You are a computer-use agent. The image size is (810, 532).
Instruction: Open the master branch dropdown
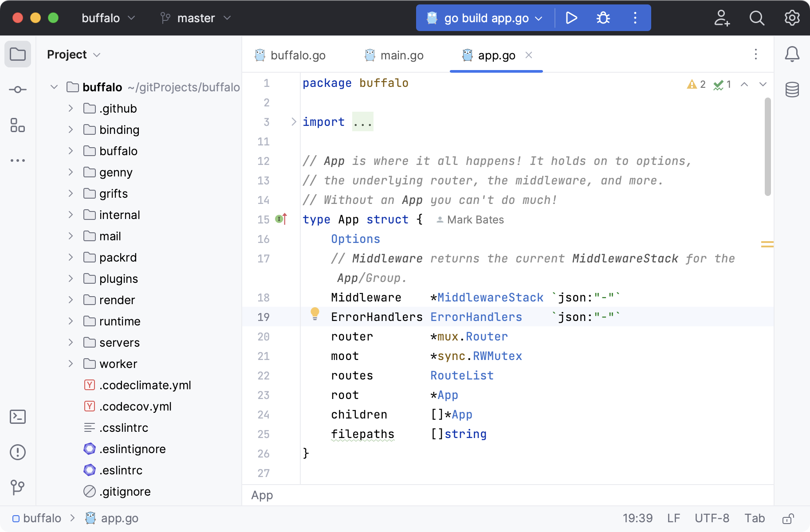[196, 18]
